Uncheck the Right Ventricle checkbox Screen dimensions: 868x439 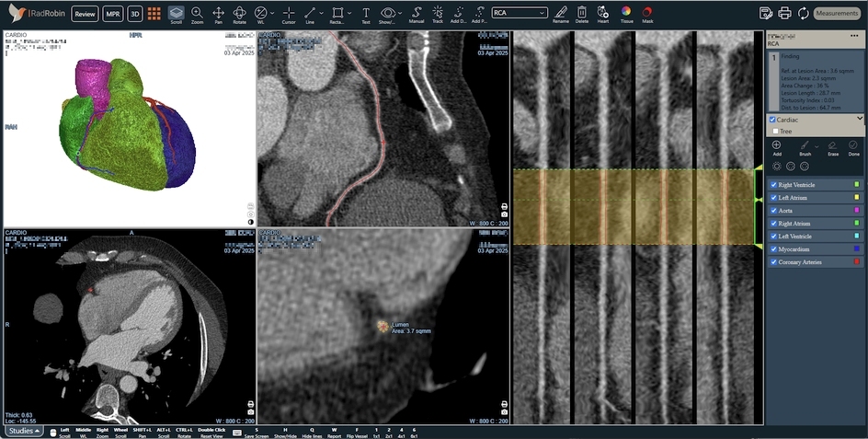point(774,185)
